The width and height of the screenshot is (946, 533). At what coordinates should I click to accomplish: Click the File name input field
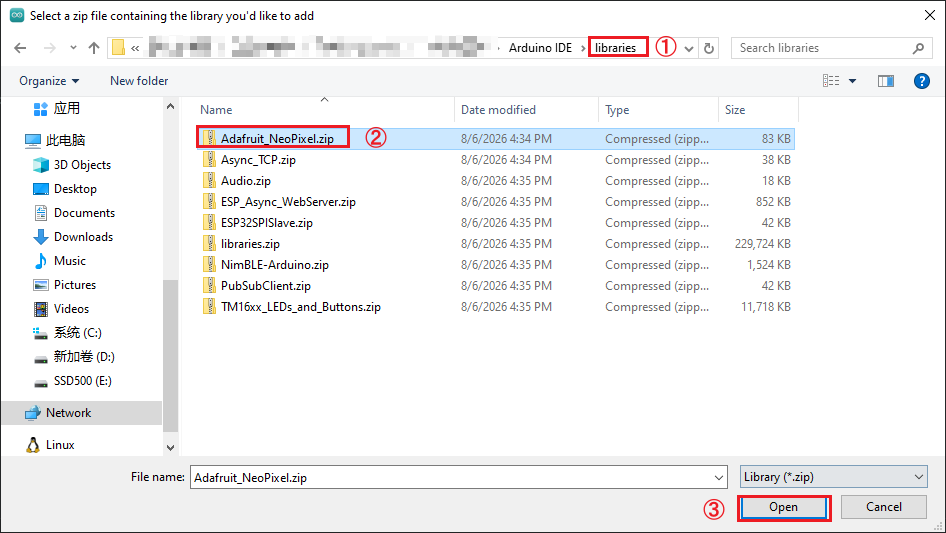coord(451,477)
